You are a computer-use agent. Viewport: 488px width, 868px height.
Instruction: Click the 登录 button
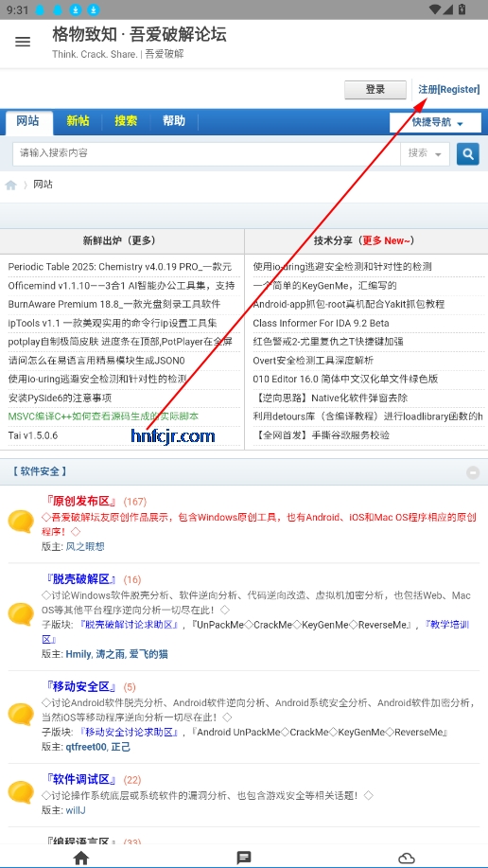(x=375, y=89)
